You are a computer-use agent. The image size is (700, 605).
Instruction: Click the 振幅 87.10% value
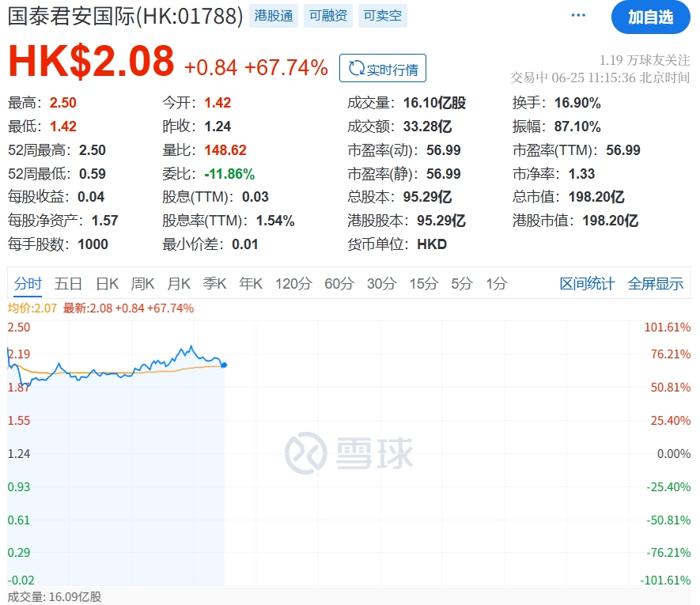577,127
